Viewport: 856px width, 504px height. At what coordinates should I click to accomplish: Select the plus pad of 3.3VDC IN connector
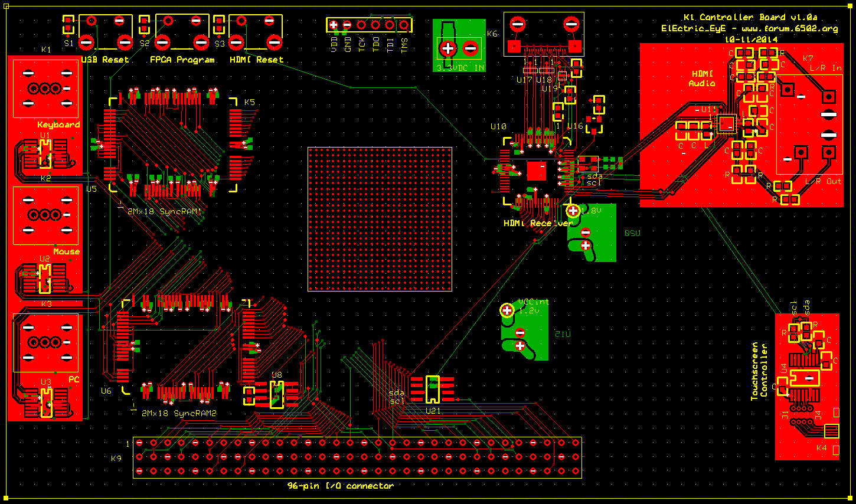(x=448, y=48)
